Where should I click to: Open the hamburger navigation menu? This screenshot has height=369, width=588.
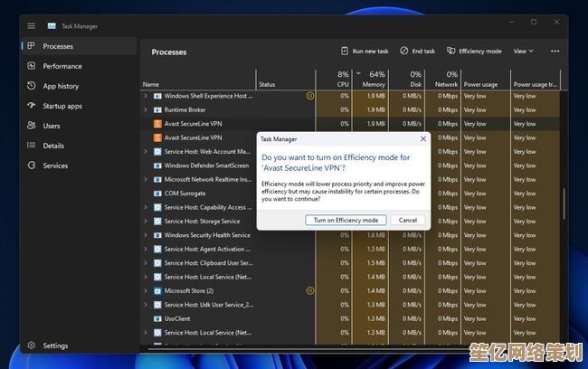point(31,26)
